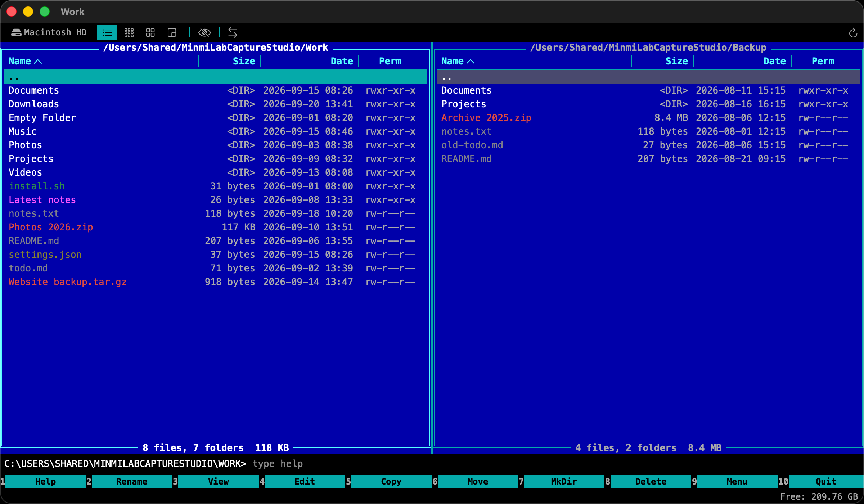Viewport: 864px width, 504px height.
Task: Click the Quit function key button
Action: coord(826,481)
